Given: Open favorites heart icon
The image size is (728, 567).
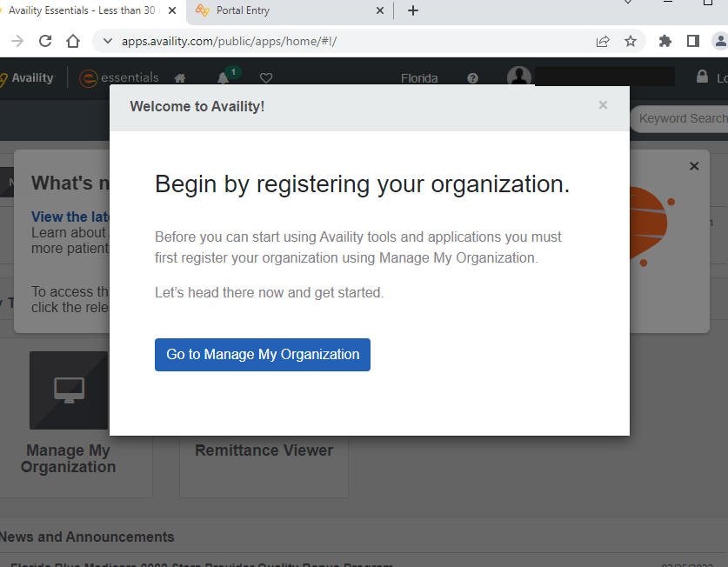Looking at the screenshot, I should click(266, 78).
